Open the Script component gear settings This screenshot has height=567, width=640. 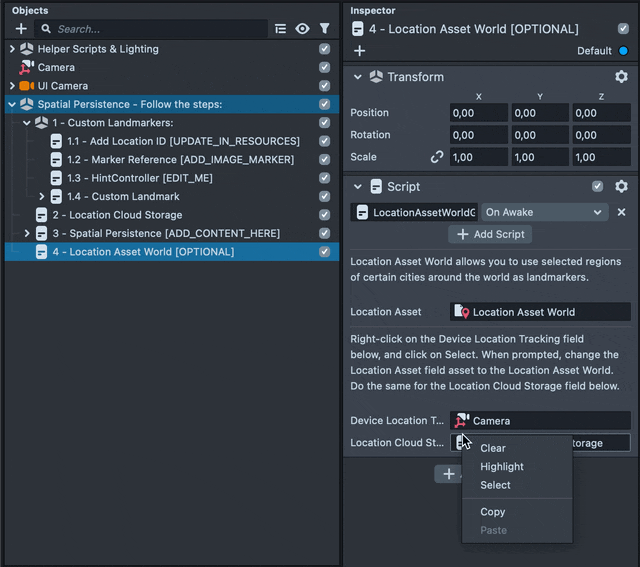[x=621, y=186]
